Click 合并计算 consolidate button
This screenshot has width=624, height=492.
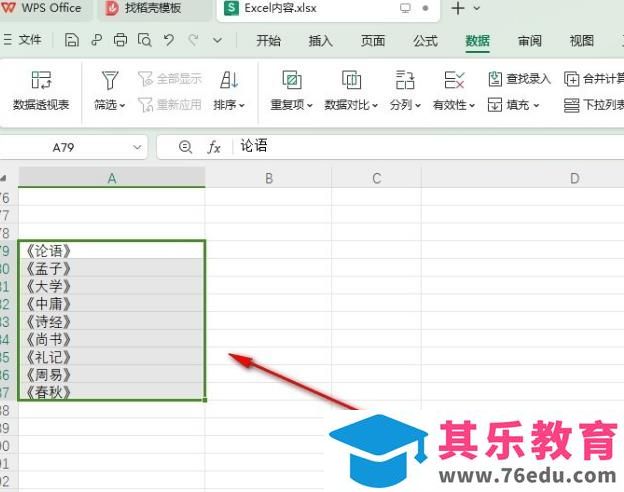[594, 79]
